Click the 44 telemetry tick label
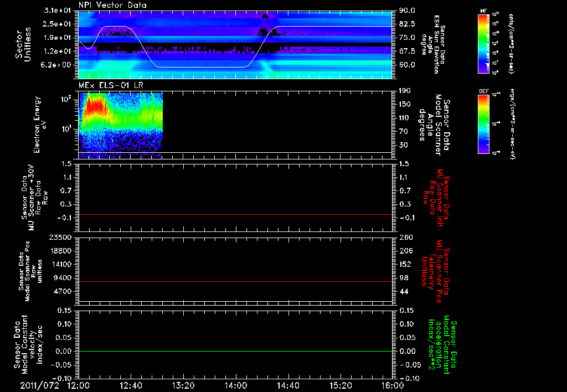Image resolution: width=567 pixels, height=392 pixels. (x=404, y=291)
